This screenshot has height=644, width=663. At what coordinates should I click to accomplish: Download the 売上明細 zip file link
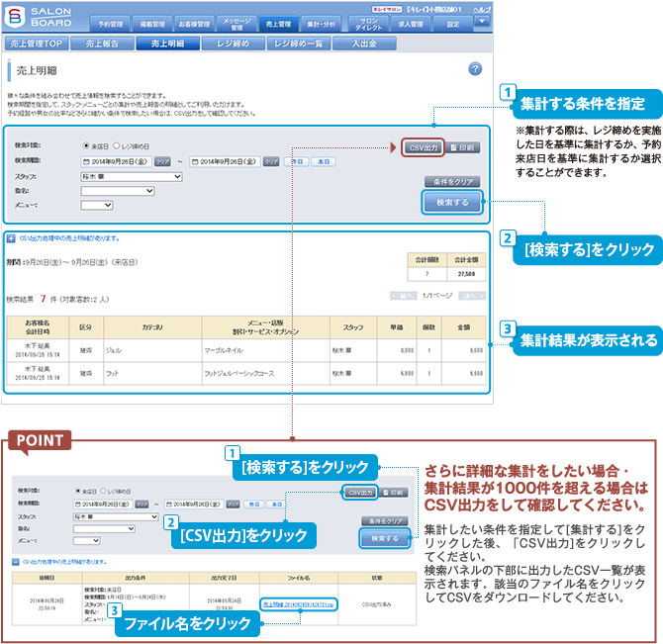[299, 604]
